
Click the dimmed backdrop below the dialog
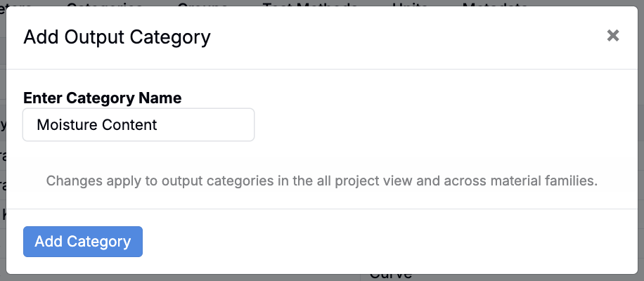click(492, 277)
